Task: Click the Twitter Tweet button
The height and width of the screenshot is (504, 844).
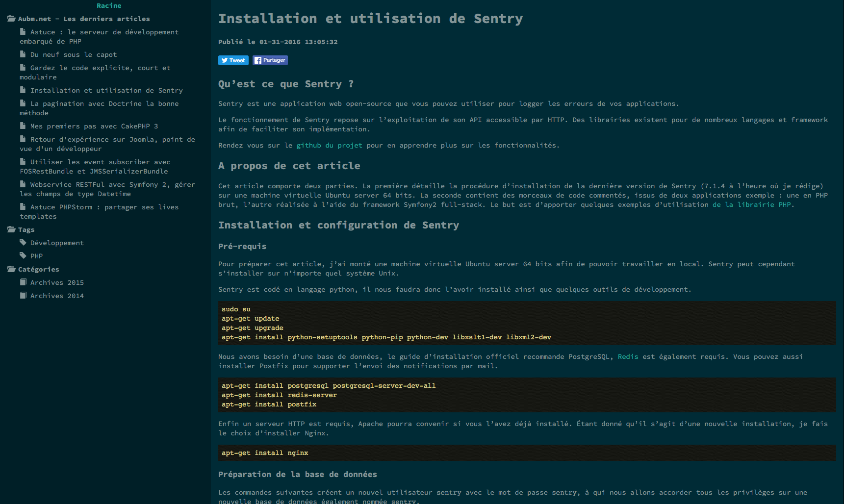Action: click(233, 60)
